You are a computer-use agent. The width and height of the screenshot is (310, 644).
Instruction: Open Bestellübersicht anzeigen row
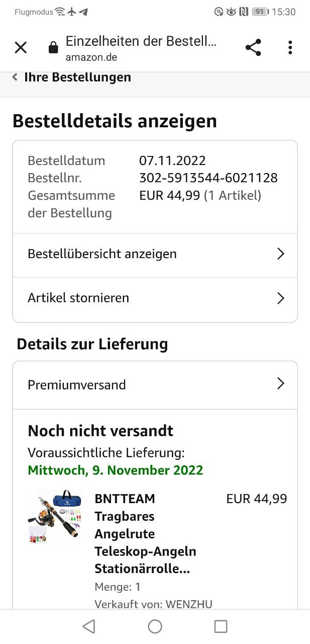pos(102,254)
